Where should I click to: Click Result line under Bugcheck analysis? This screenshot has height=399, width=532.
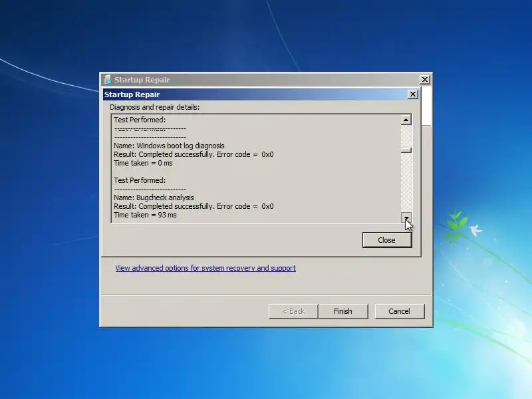[194, 206]
